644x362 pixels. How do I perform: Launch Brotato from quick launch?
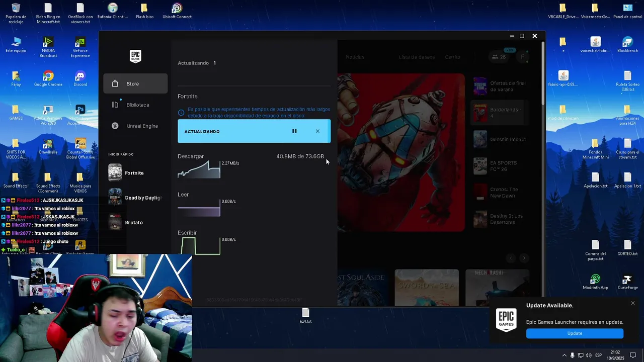coord(135,222)
